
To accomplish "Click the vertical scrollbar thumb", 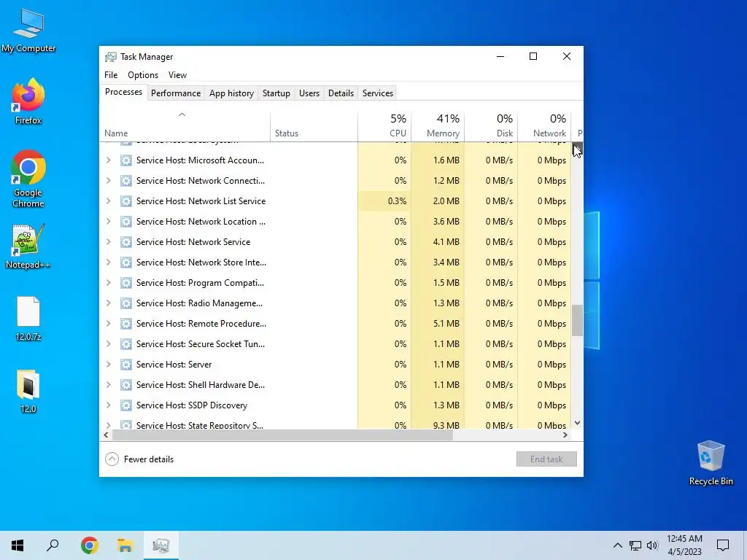I will click(578, 321).
